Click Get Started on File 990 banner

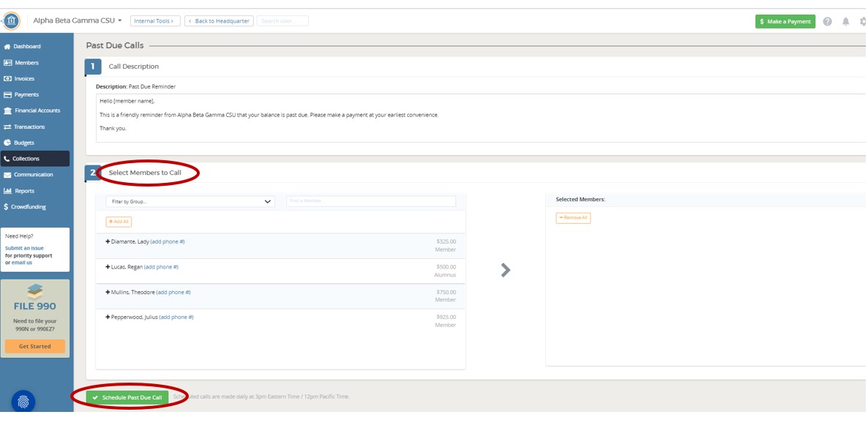(x=35, y=347)
